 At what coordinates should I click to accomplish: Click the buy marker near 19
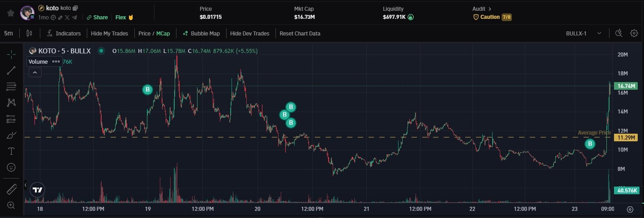(x=147, y=90)
